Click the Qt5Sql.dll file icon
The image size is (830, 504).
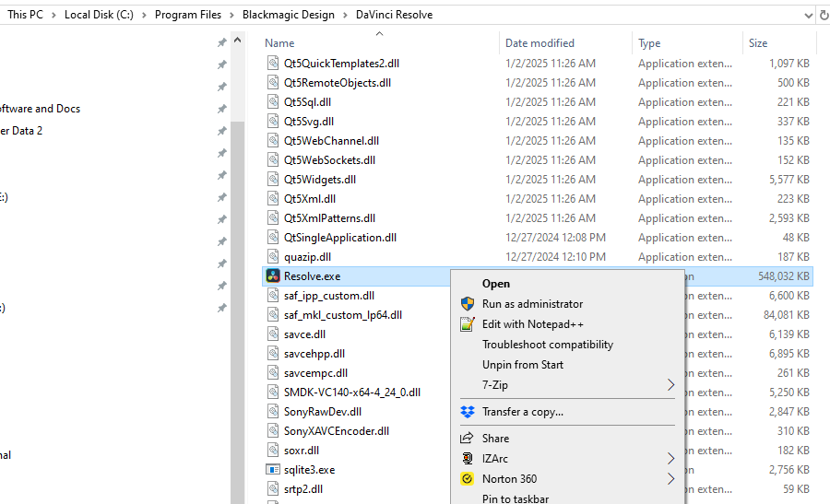click(273, 101)
